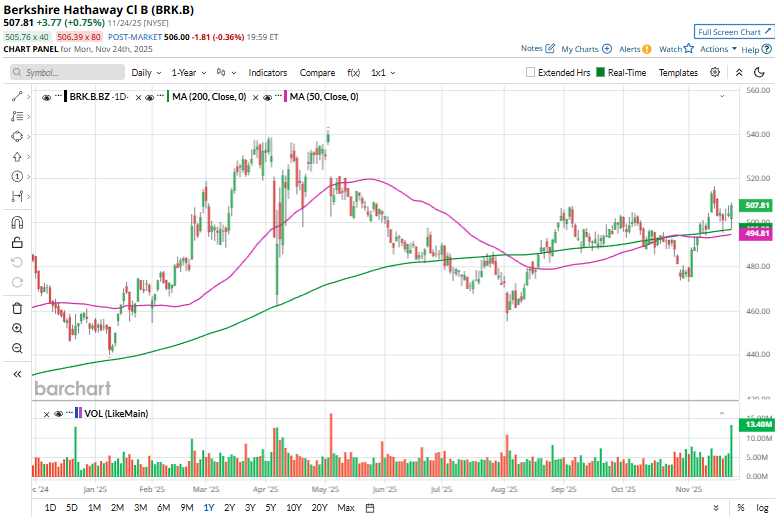This screenshot has height=525, width=775.
Task: Open Full Screen Chart
Action: point(733,32)
